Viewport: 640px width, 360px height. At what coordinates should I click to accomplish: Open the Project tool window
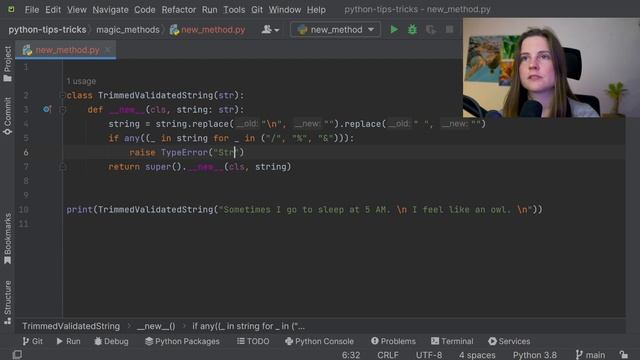(7, 63)
